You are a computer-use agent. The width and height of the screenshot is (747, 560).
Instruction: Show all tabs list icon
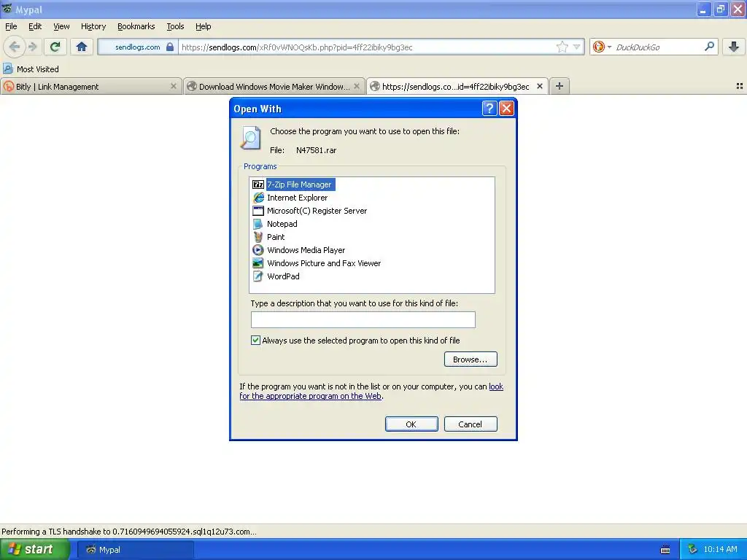[740, 86]
